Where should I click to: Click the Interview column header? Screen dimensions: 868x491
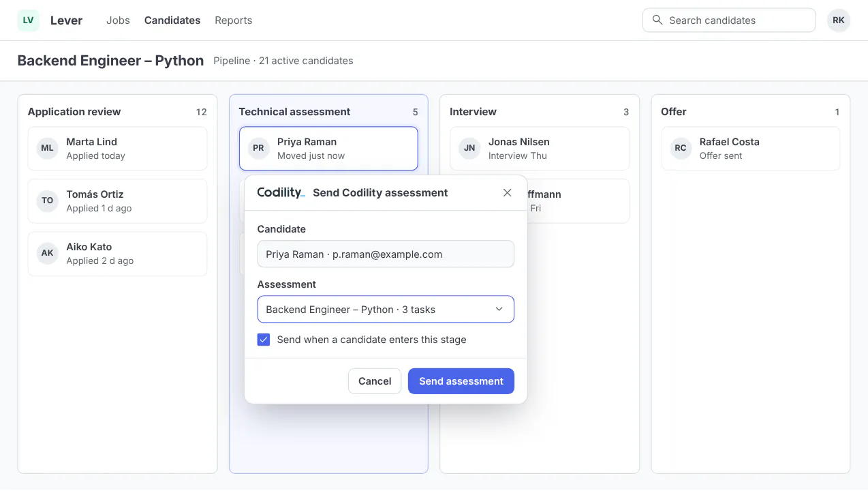pos(473,112)
